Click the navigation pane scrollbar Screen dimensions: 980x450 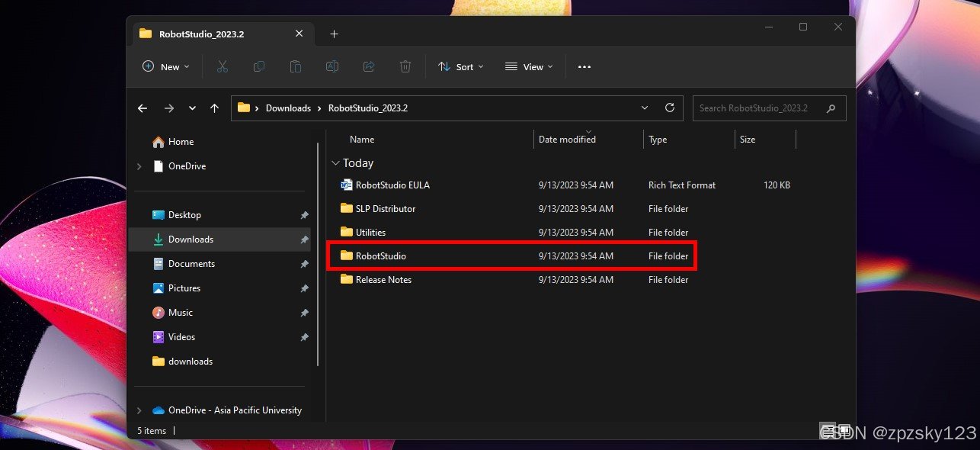pos(319,254)
